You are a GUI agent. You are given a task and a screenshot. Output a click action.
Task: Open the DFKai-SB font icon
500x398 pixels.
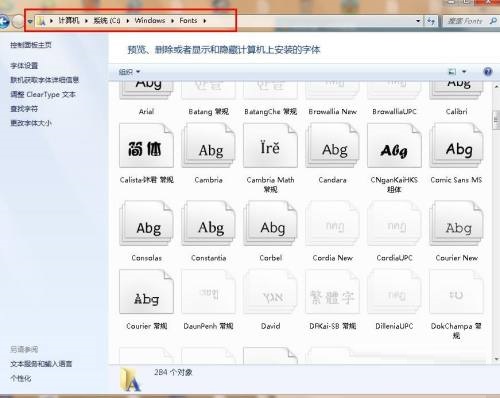[332, 292]
